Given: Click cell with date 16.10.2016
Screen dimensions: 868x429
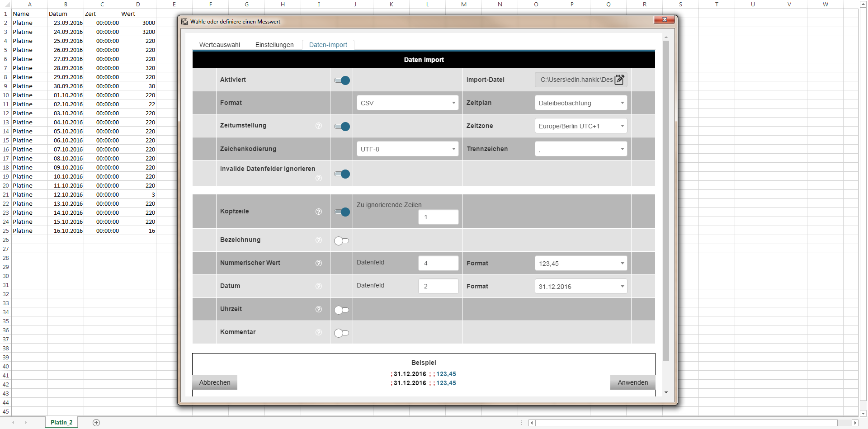Looking at the screenshot, I should (66, 231).
